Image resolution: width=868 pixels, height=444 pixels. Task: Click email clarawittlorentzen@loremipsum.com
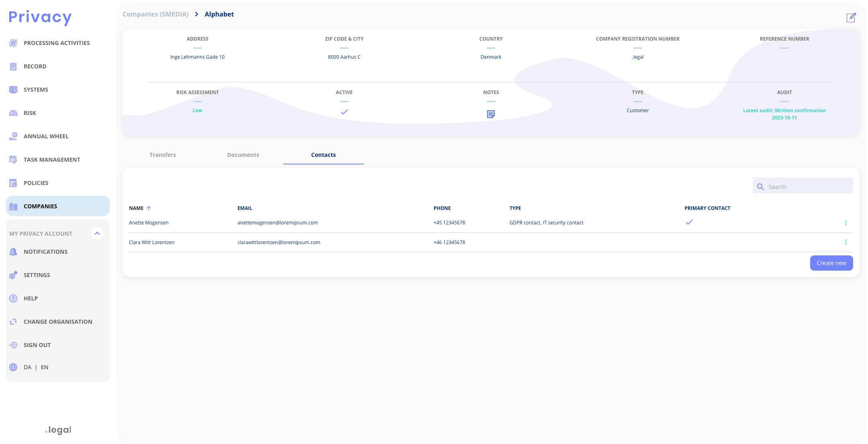click(279, 243)
